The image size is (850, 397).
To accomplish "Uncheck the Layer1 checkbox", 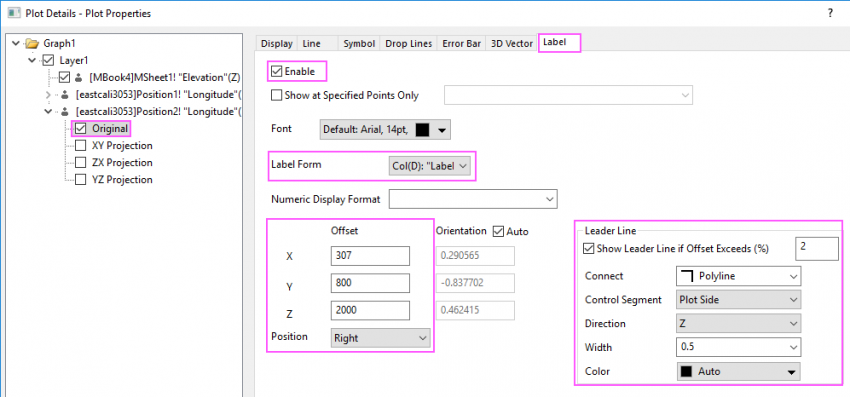I will [x=49, y=60].
